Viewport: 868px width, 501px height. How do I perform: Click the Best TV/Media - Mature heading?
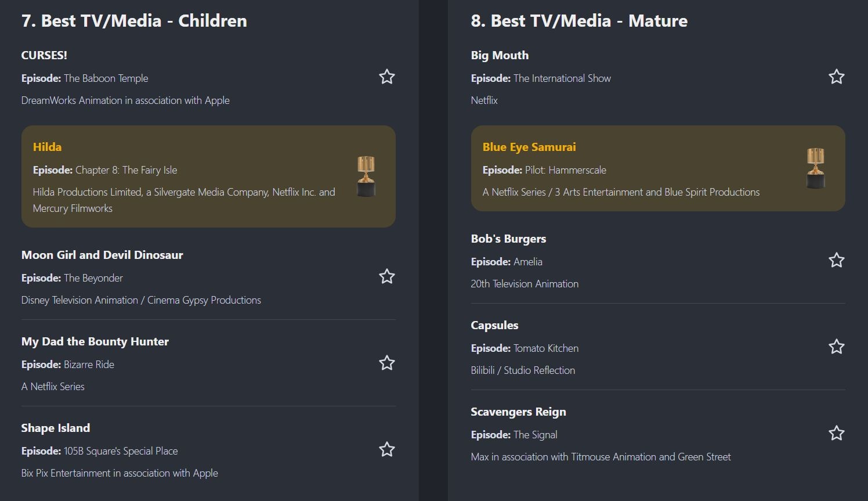click(579, 21)
